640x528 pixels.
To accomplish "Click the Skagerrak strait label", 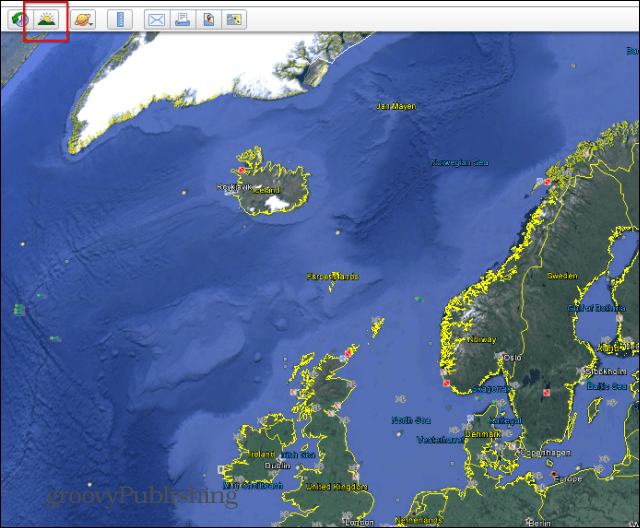I will point(491,389).
